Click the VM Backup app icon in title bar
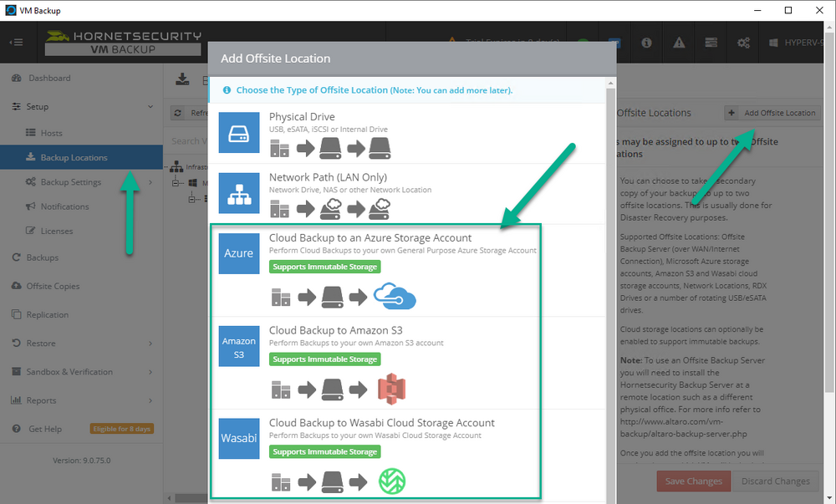The height and width of the screenshot is (504, 836). point(11,10)
